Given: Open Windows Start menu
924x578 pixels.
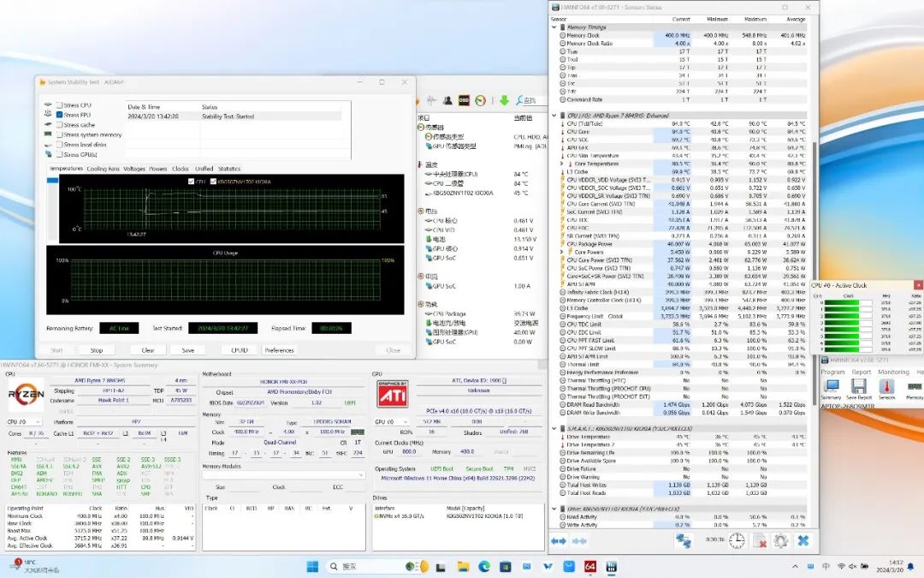Looking at the screenshot, I should coord(312,567).
